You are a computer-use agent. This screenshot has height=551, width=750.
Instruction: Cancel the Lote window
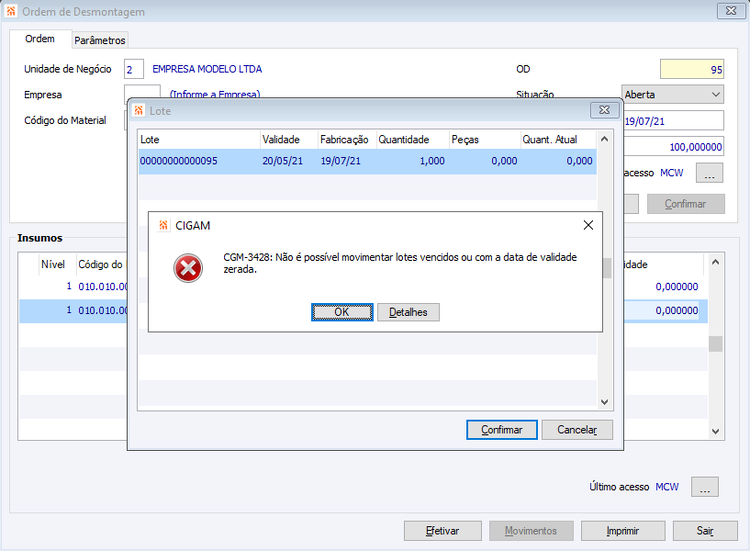[x=577, y=430]
